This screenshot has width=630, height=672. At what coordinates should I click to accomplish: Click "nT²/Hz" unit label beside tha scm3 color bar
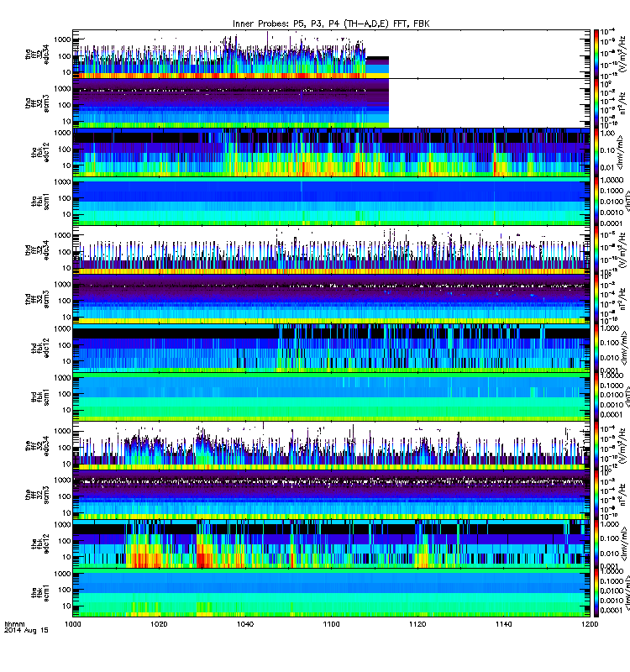pos(622,103)
